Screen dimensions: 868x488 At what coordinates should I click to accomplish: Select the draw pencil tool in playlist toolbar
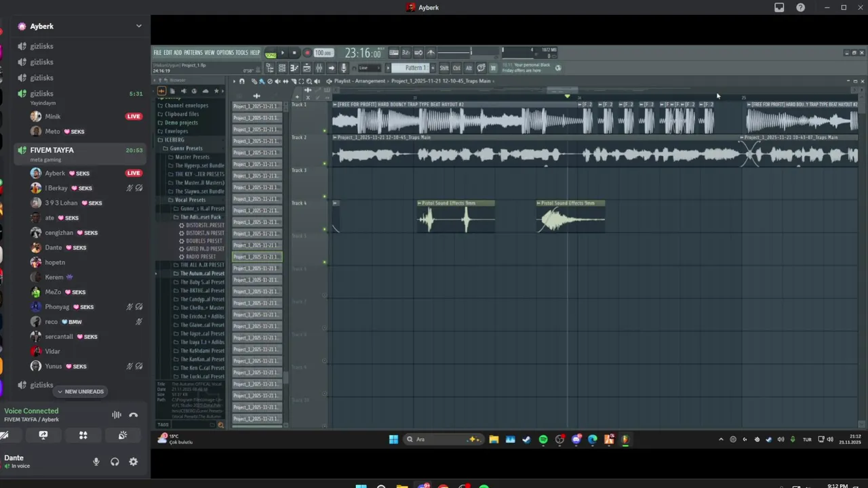[x=254, y=81]
